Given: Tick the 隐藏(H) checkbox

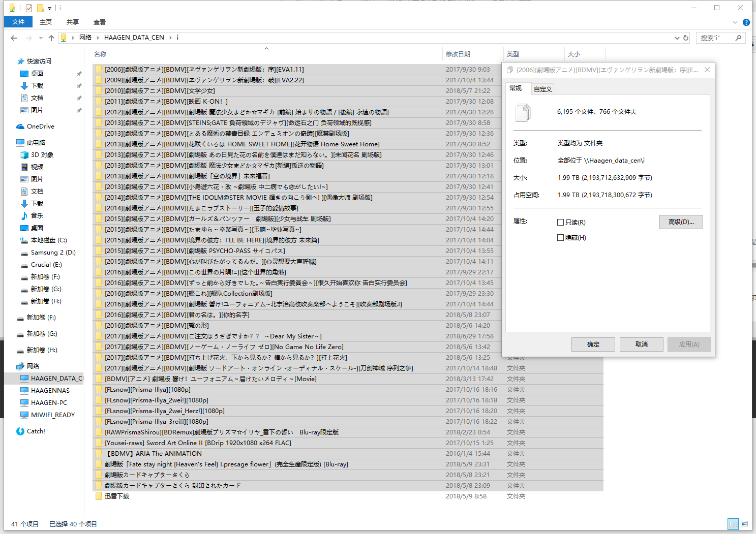Looking at the screenshot, I should pyautogui.click(x=560, y=237).
